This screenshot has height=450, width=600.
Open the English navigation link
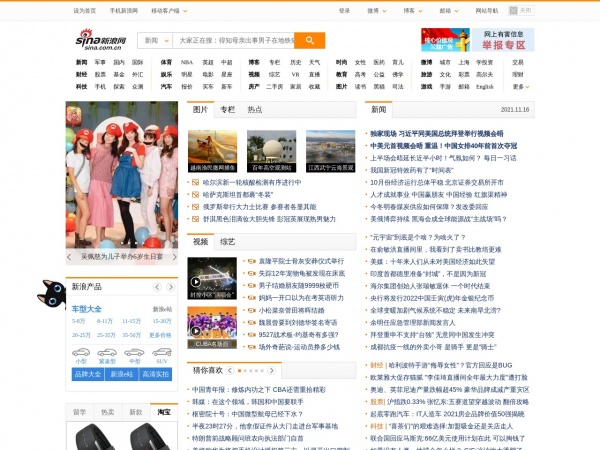pos(485,87)
